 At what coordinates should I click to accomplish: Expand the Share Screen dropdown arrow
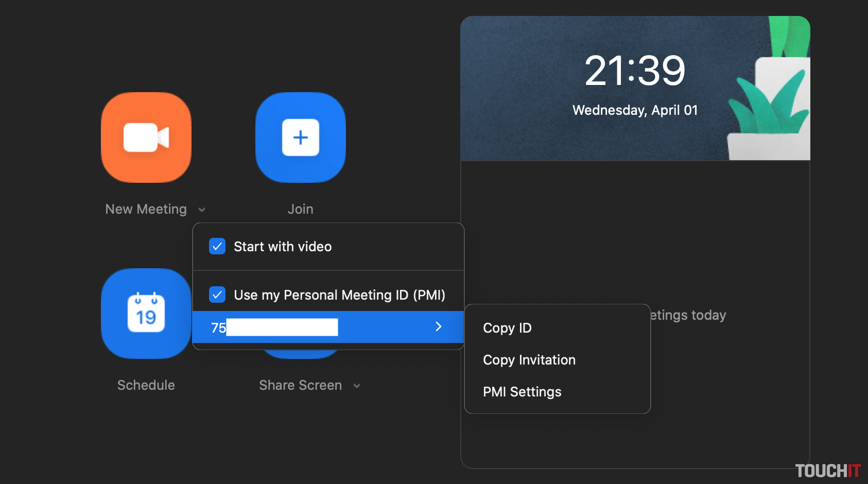point(357,386)
